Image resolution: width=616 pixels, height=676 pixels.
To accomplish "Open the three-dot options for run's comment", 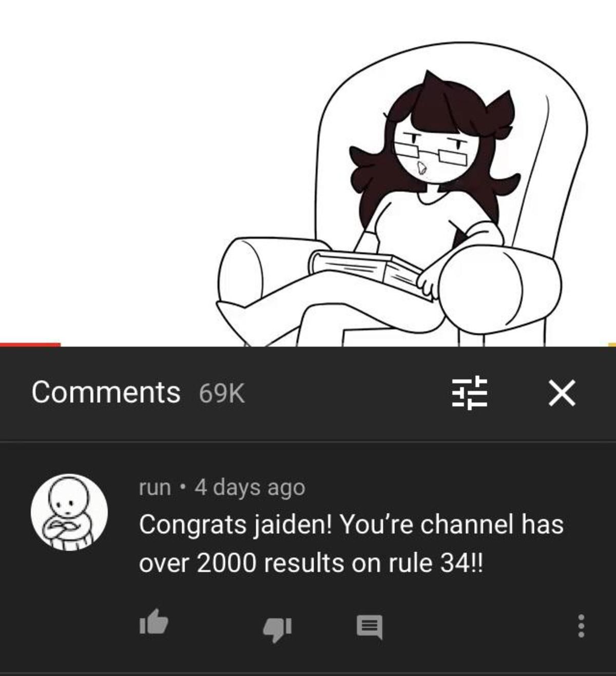I will (581, 626).
